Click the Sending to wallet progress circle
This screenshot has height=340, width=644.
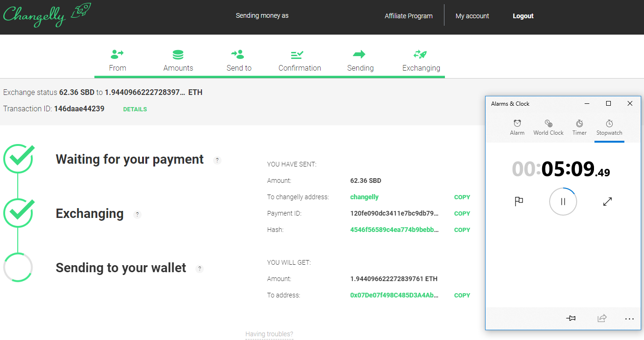pyautogui.click(x=18, y=268)
